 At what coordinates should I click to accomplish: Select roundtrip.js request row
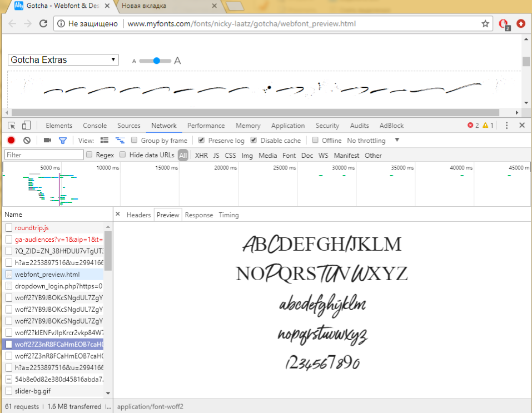click(53, 228)
